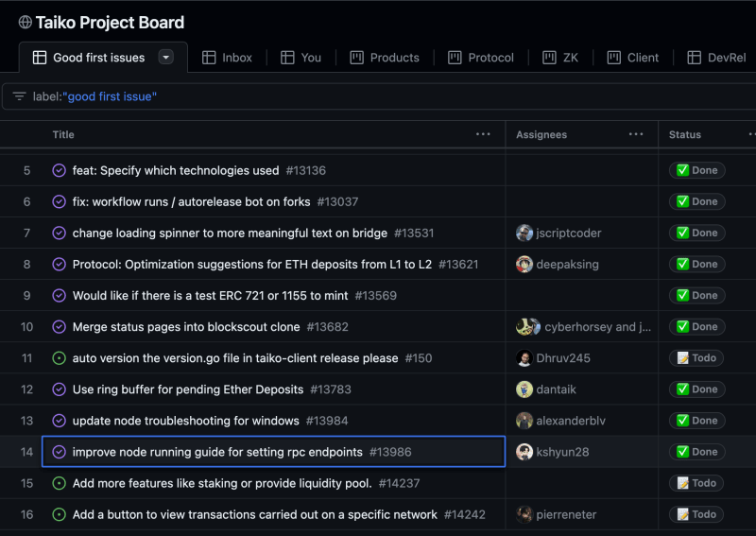The height and width of the screenshot is (536, 756).
Task: Select row number 5
Action: 26,170
